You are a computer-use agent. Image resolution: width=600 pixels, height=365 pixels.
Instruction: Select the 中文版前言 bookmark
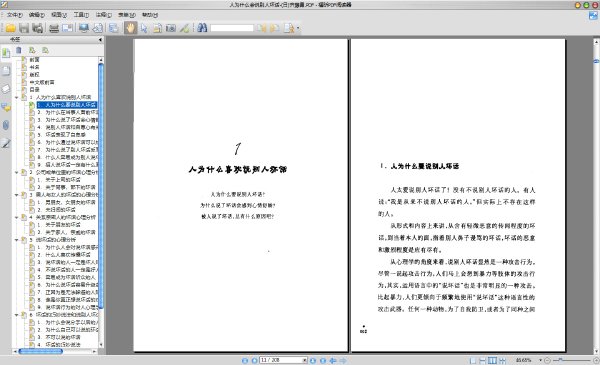tap(42, 82)
